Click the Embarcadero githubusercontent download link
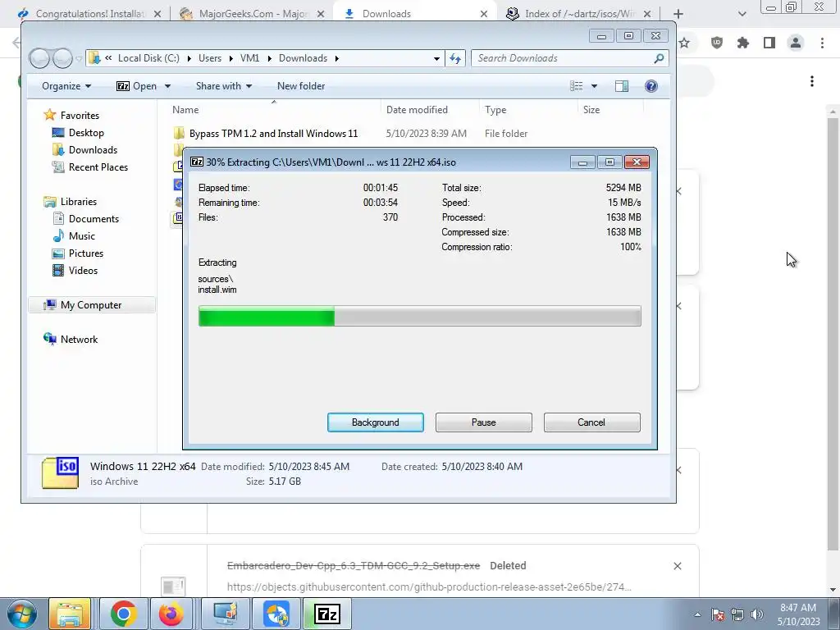Screen dimensions: 840x630 pos(429,587)
